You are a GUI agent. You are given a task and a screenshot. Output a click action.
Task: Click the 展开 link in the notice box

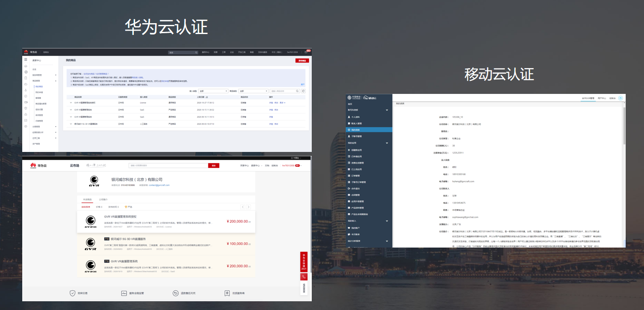303,84
